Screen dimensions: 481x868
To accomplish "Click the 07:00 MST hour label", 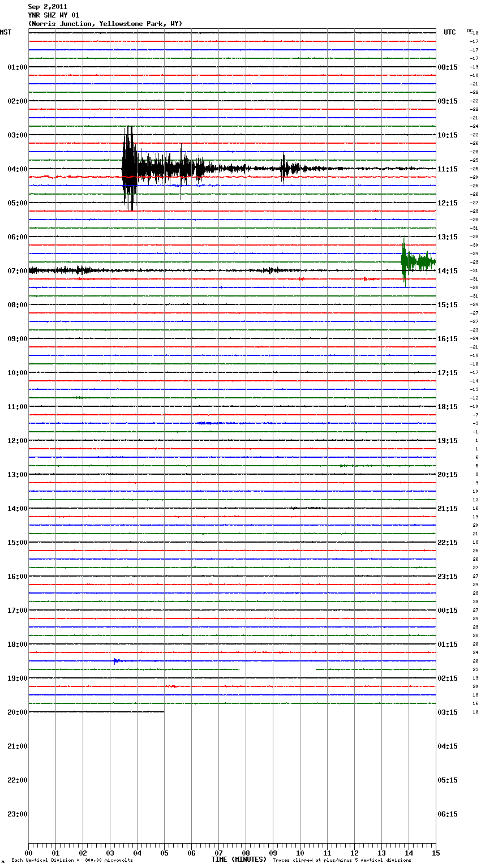I will pyautogui.click(x=17, y=271).
